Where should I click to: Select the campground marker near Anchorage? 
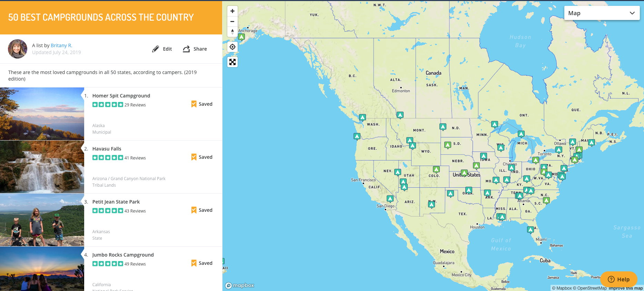(x=241, y=37)
